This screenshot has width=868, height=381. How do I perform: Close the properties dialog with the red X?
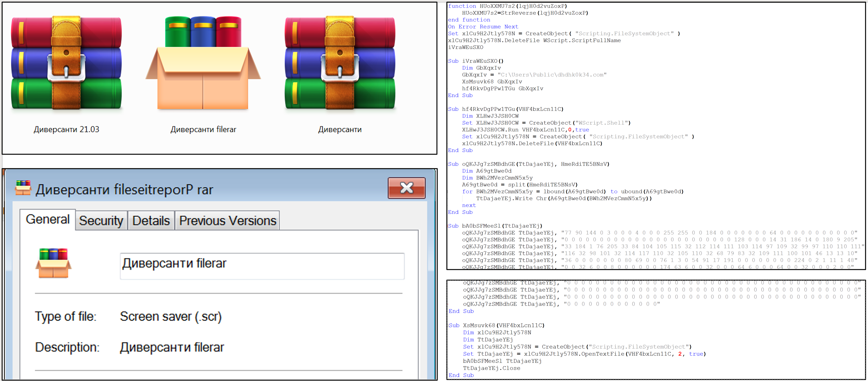point(406,188)
